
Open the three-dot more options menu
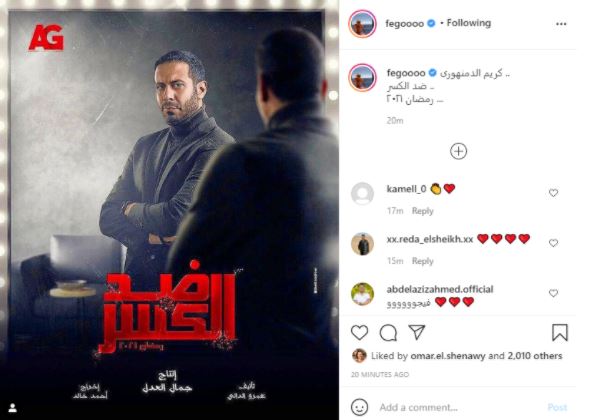561,24
